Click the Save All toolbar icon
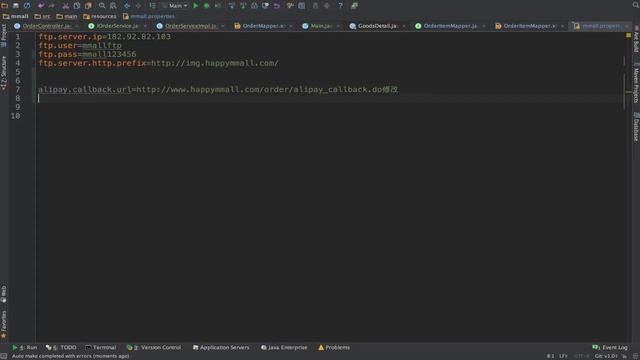640x360 pixels. point(16,6)
